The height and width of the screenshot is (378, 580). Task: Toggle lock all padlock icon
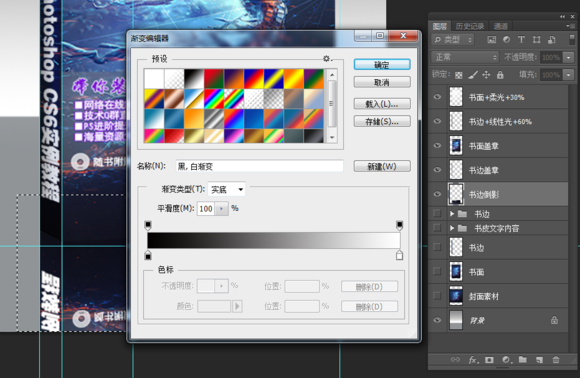pyautogui.click(x=500, y=75)
